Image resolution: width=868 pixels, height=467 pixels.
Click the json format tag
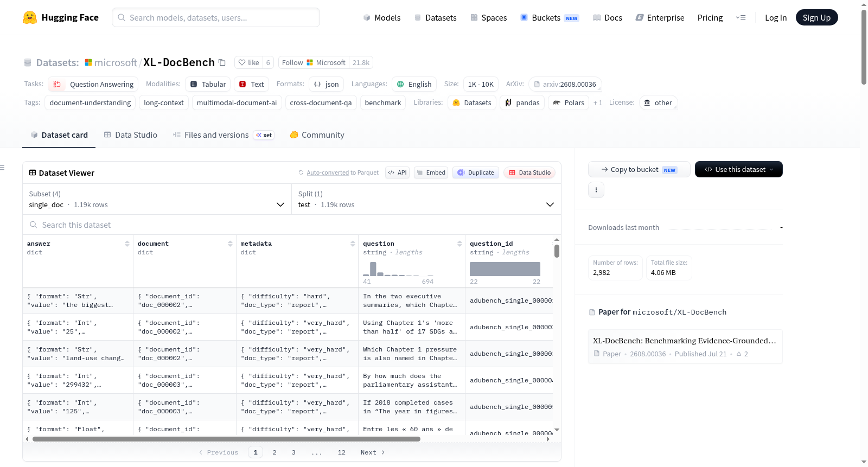pos(327,84)
